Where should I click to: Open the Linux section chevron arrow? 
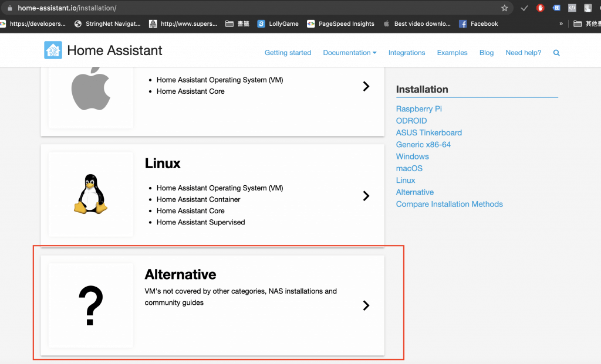[366, 196]
